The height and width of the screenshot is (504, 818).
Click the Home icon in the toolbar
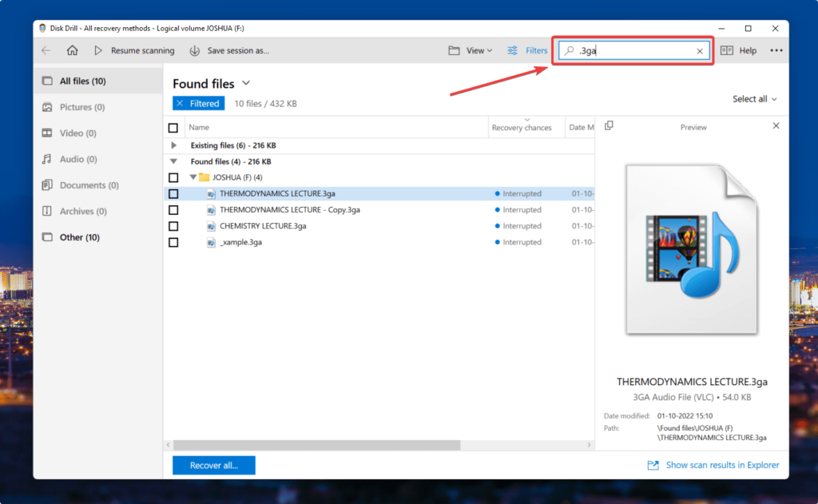(x=72, y=50)
